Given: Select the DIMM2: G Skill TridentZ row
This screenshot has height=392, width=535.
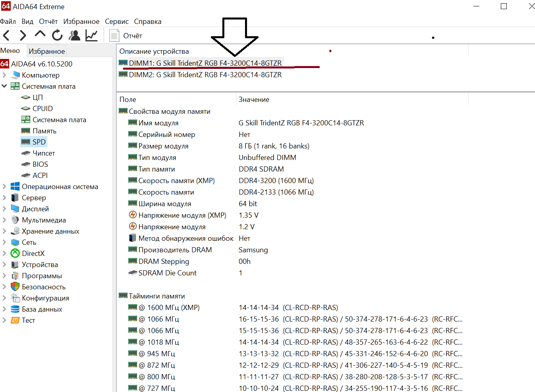Looking at the screenshot, I should tap(205, 74).
